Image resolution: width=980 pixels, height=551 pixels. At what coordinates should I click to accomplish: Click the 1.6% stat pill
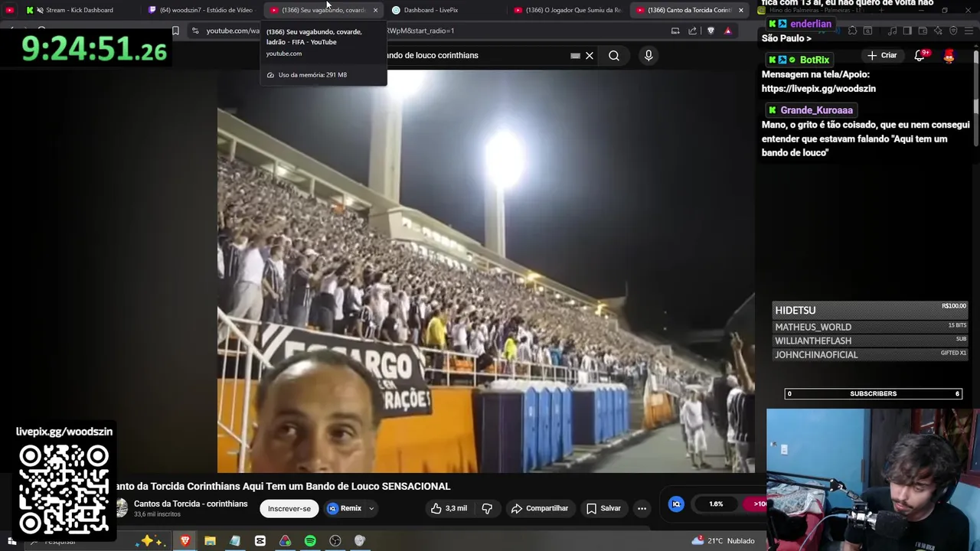point(716,504)
